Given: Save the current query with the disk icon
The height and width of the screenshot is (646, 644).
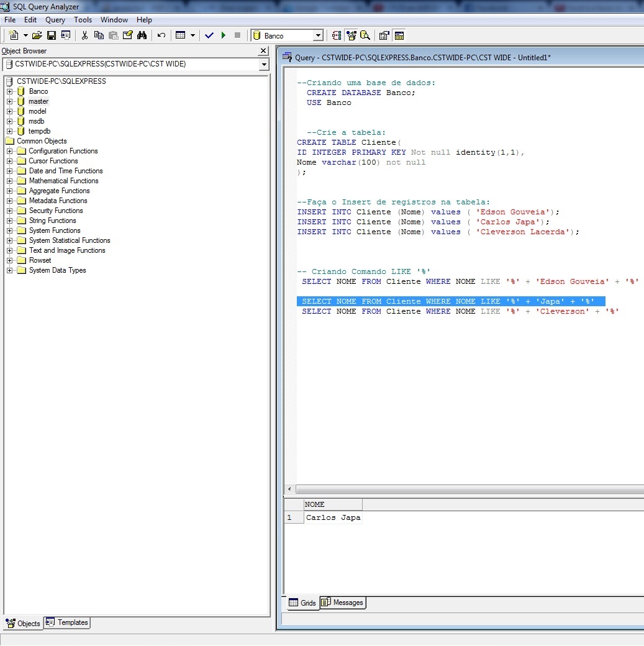Looking at the screenshot, I should 52,35.
